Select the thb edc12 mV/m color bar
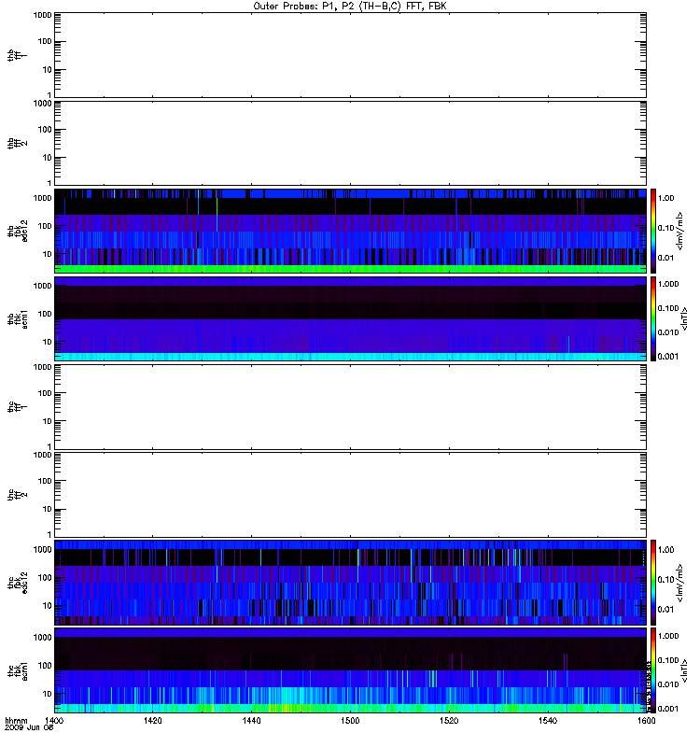The image size is (700, 747). pyautogui.click(x=653, y=231)
